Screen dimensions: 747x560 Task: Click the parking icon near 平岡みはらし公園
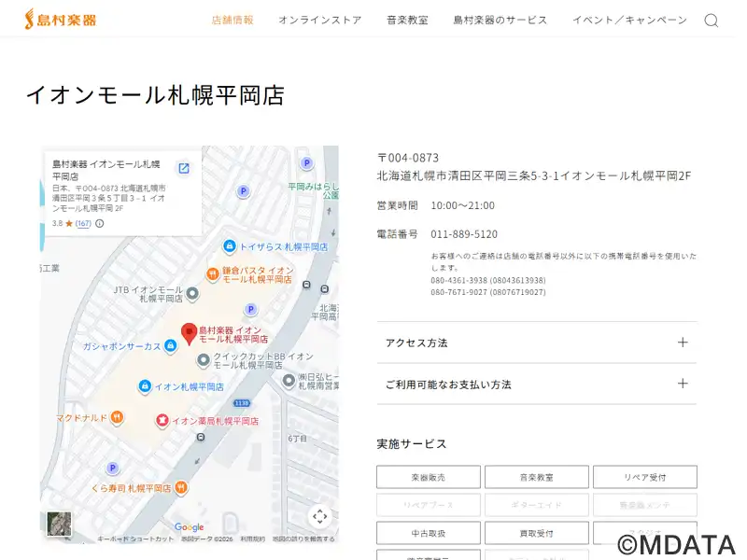(x=307, y=163)
